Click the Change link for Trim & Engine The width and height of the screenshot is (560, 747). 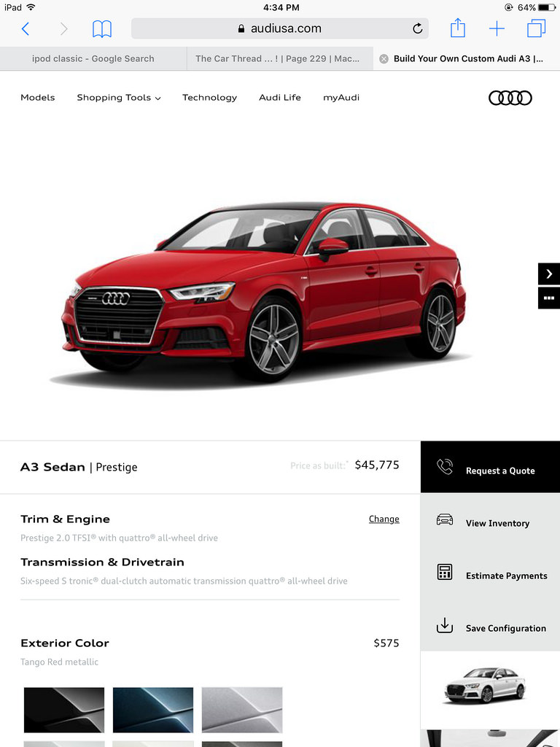[x=384, y=519]
